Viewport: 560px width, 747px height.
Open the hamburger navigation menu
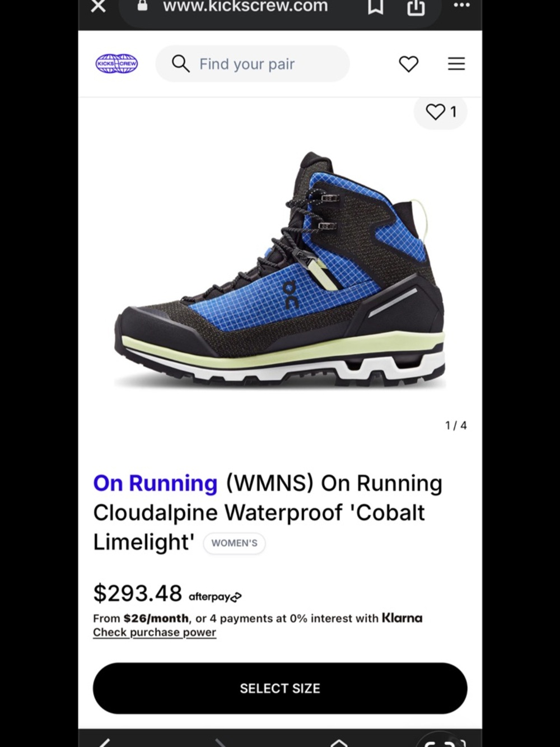click(x=456, y=63)
